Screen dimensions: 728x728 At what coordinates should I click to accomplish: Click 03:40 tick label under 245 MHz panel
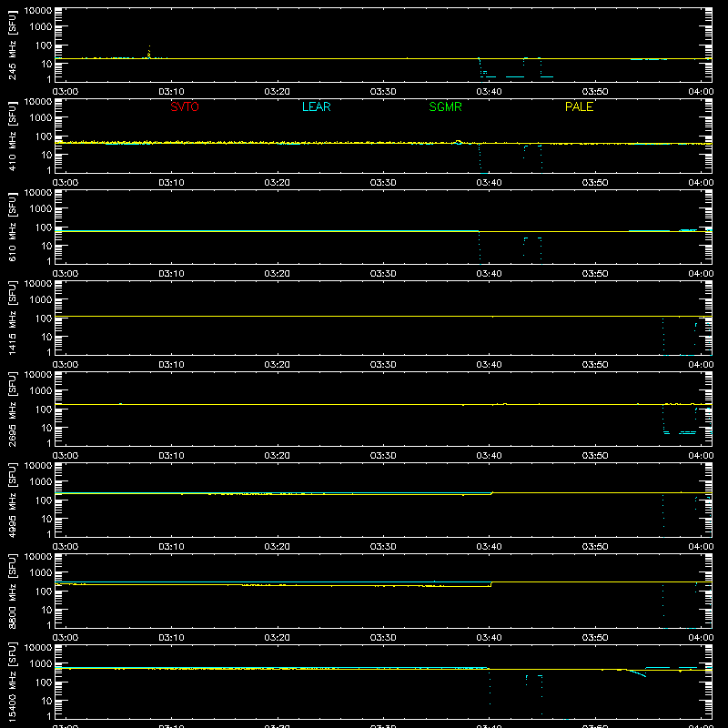click(x=489, y=92)
